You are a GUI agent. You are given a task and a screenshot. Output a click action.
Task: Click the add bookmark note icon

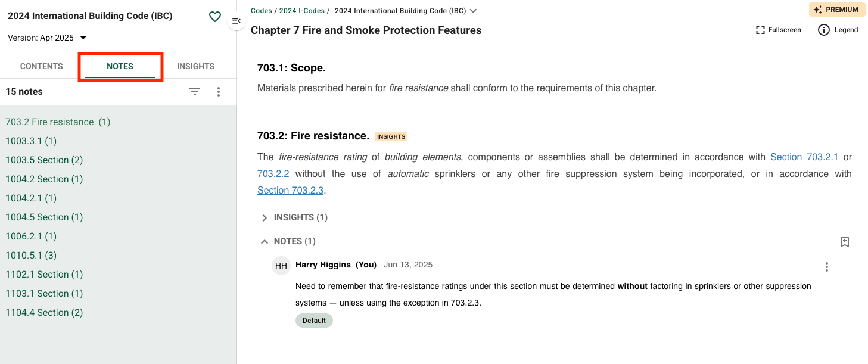pyautogui.click(x=844, y=242)
